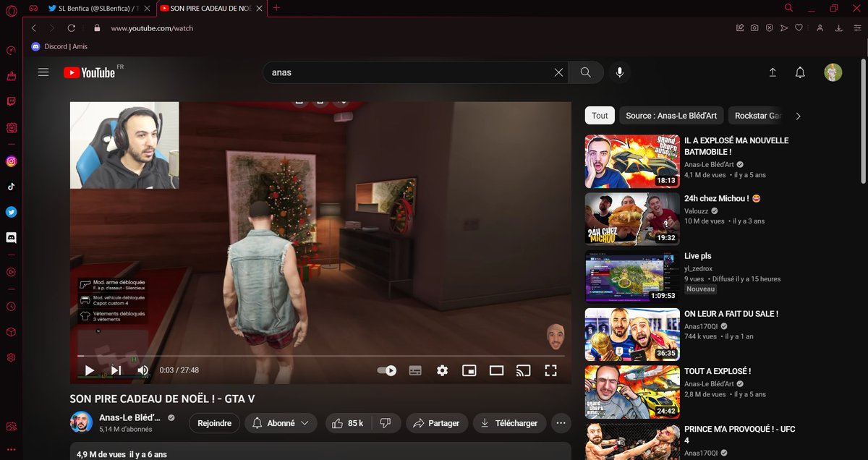Open a new browser tab

pos(276,8)
